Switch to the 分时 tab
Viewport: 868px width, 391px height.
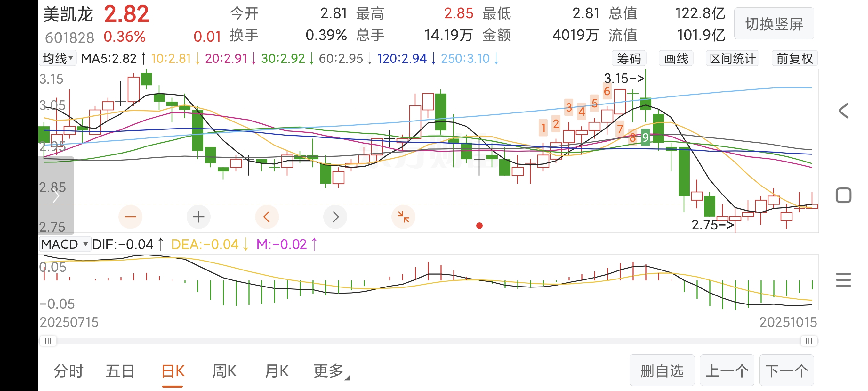click(69, 371)
